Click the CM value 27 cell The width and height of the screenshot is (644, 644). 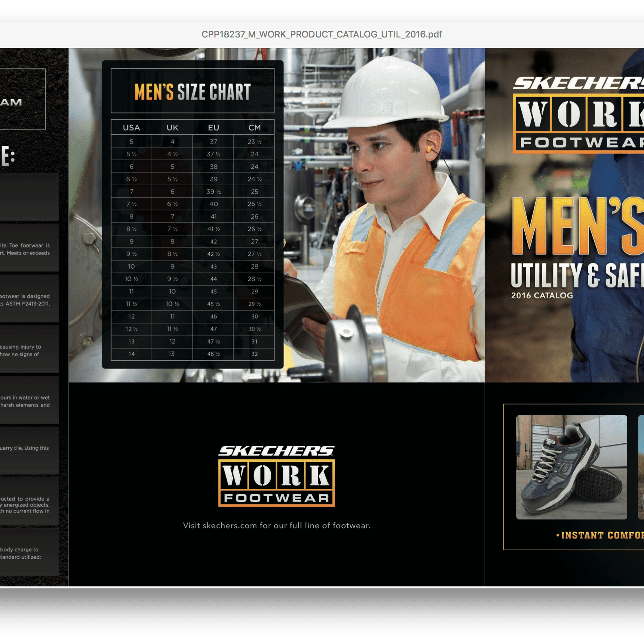coord(254,241)
